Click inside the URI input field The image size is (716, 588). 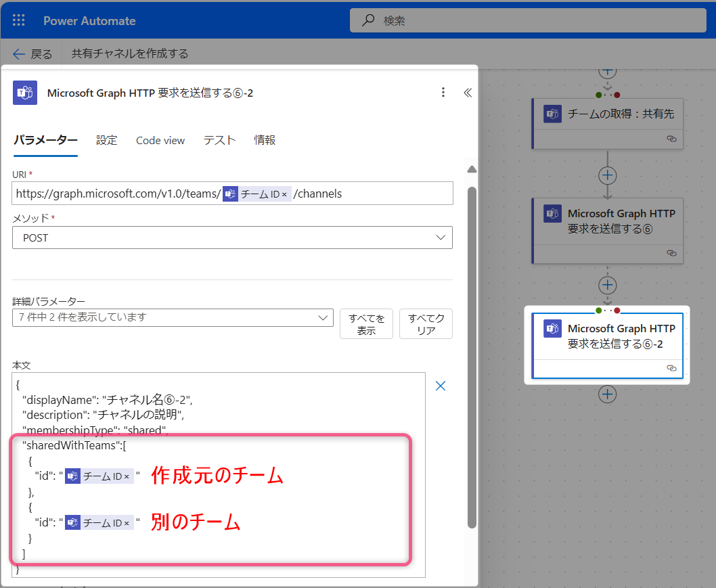[232, 194]
